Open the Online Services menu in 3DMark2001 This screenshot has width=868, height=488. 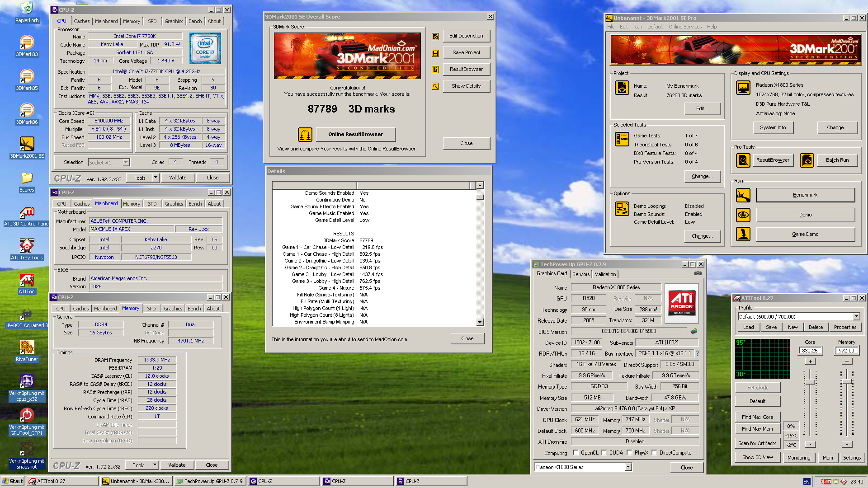685,27
